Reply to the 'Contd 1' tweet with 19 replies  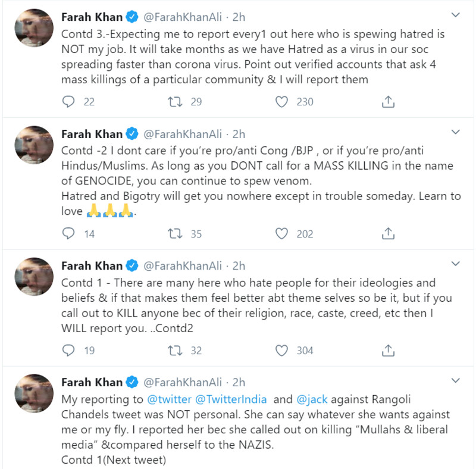(68, 350)
